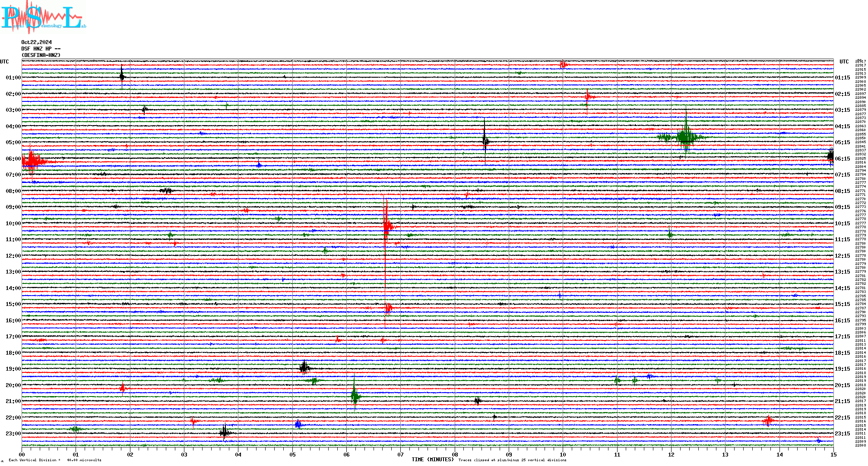
Task: Select the 23:15 right-axis time label
Action: (843, 434)
